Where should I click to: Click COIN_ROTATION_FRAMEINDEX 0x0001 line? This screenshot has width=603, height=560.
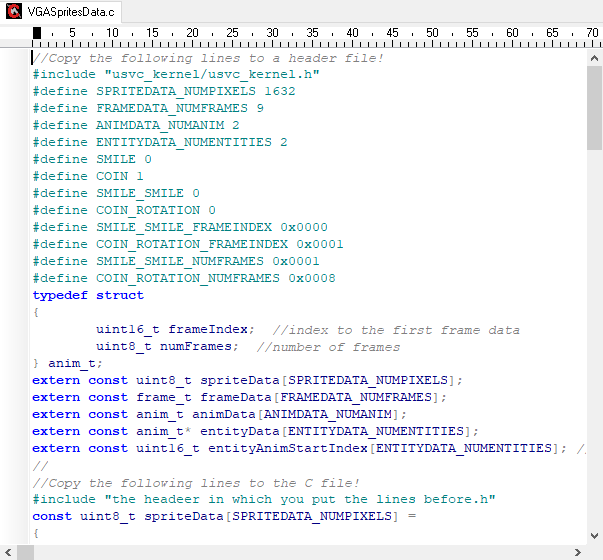coord(188,244)
